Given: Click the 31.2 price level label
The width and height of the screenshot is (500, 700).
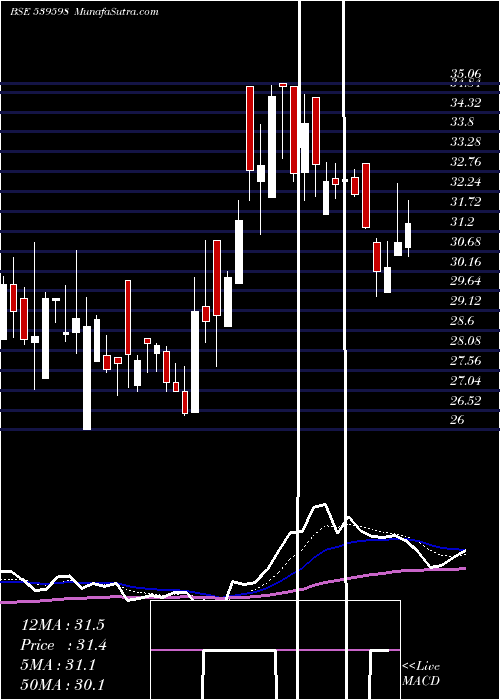Looking at the screenshot, I should [462, 222].
